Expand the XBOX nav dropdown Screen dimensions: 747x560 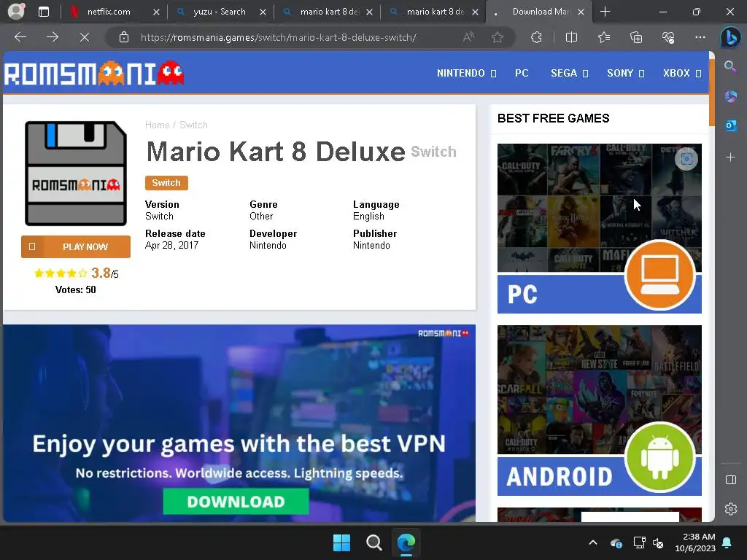pyautogui.click(x=682, y=74)
